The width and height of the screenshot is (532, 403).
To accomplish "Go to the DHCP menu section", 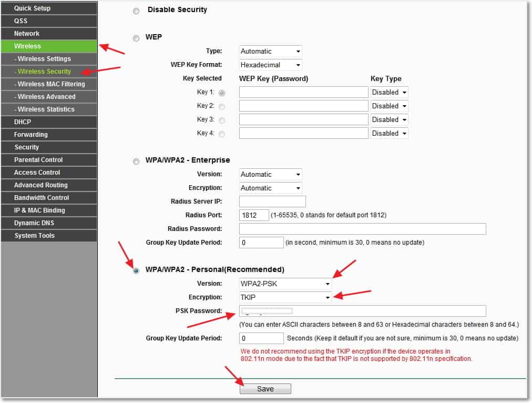I will coord(49,122).
